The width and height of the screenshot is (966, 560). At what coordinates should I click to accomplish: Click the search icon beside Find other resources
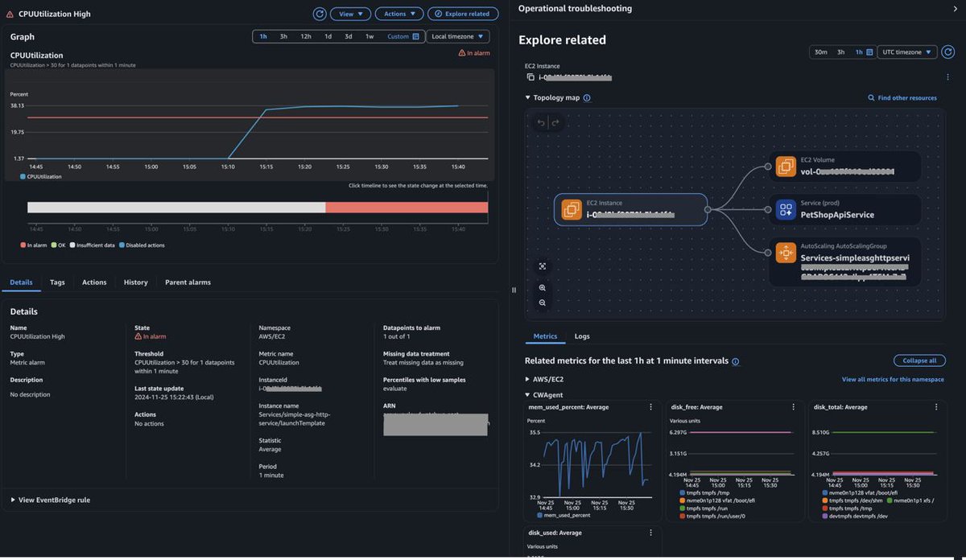tap(872, 98)
